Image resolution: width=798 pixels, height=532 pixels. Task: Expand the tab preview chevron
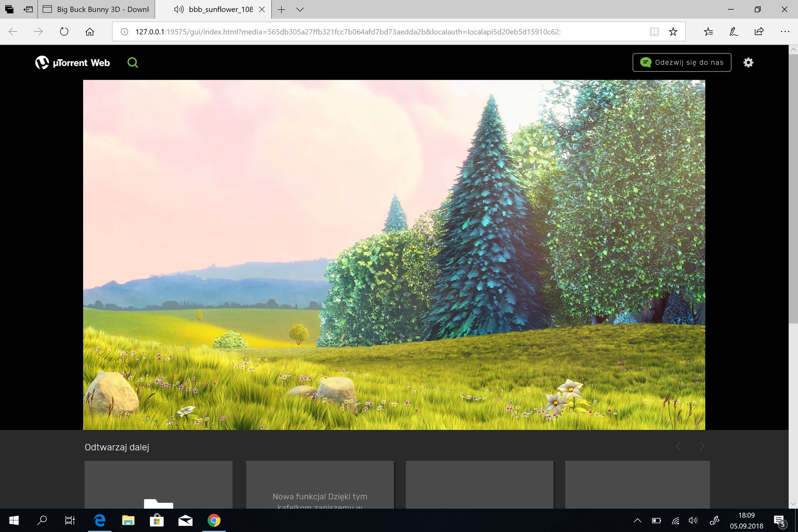point(300,10)
